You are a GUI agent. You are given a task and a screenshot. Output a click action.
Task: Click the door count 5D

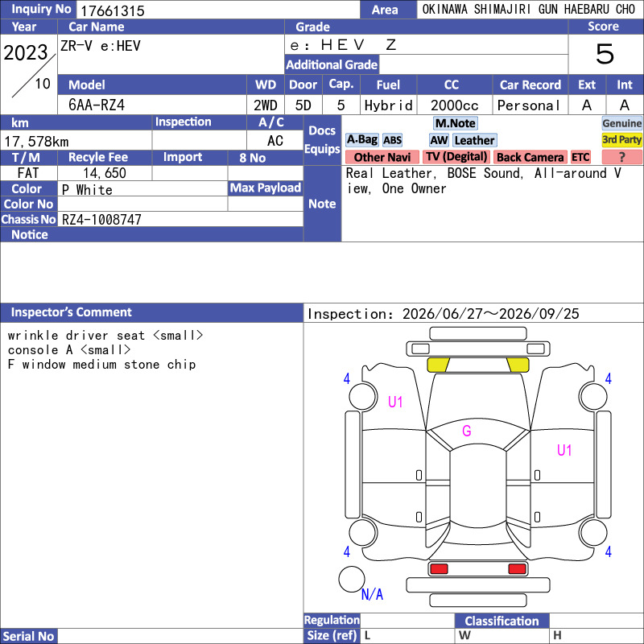tap(303, 105)
